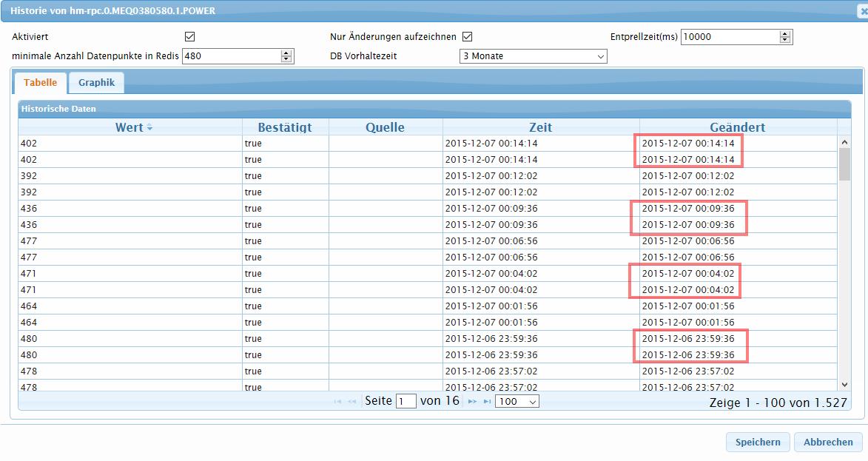Select first row with value 436

pyautogui.click(x=428, y=209)
